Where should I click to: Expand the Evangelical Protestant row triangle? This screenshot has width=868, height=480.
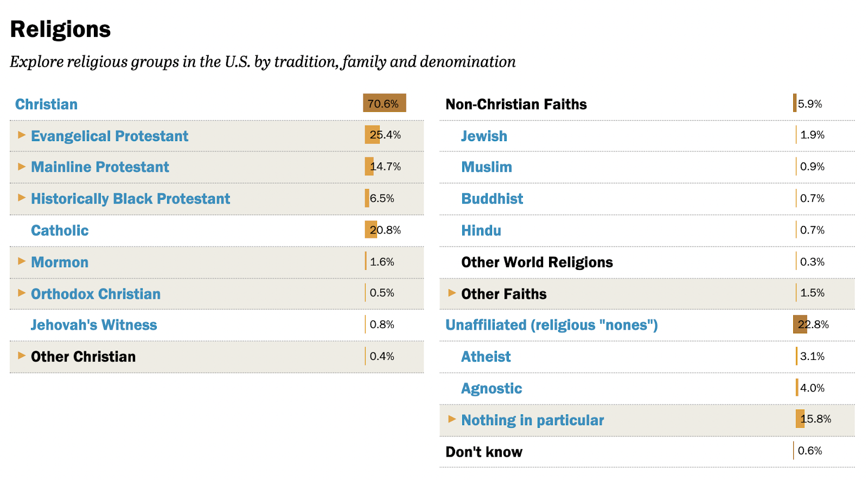[x=22, y=135]
